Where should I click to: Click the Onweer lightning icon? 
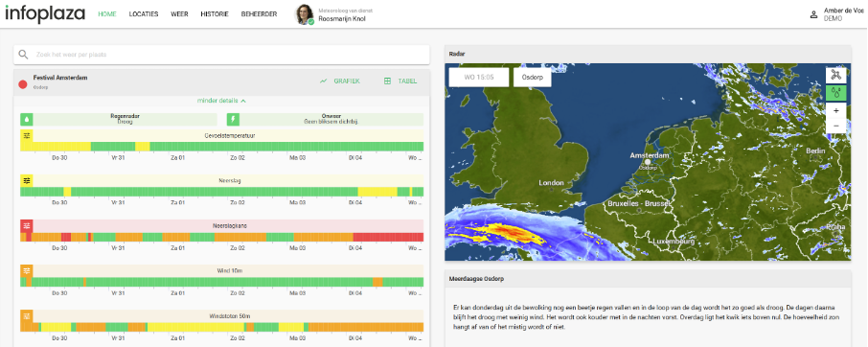click(x=233, y=120)
